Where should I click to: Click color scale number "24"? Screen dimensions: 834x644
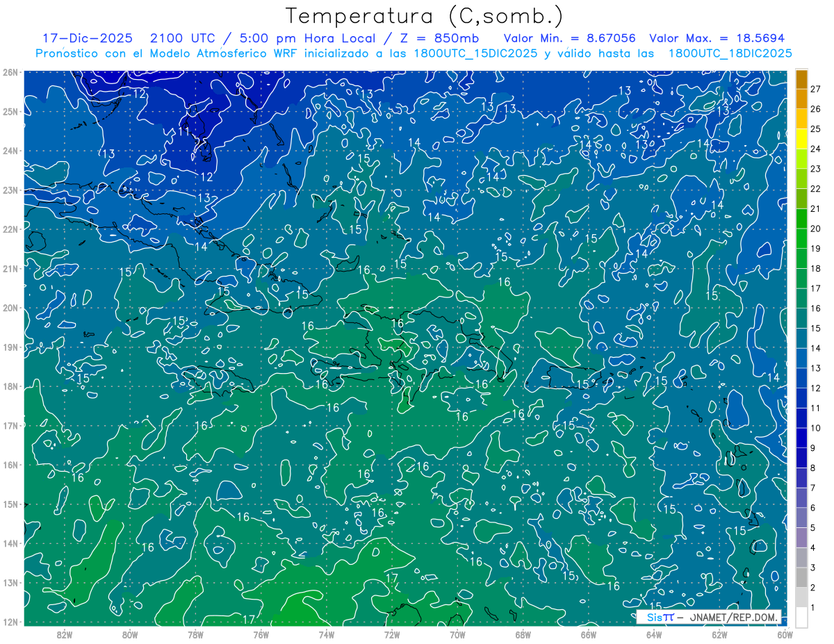pos(816,149)
